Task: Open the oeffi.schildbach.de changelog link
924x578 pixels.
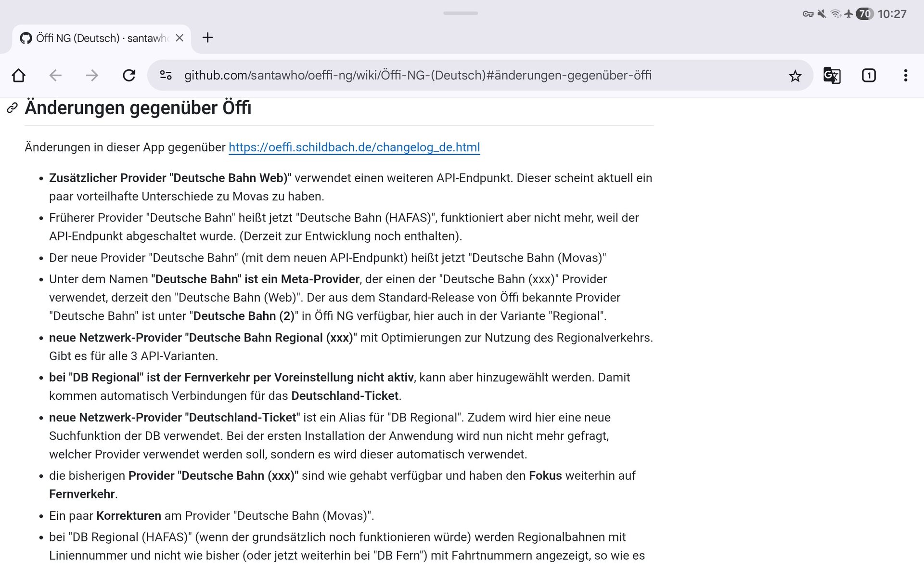Action: pyautogui.click(x=354, y=147)
